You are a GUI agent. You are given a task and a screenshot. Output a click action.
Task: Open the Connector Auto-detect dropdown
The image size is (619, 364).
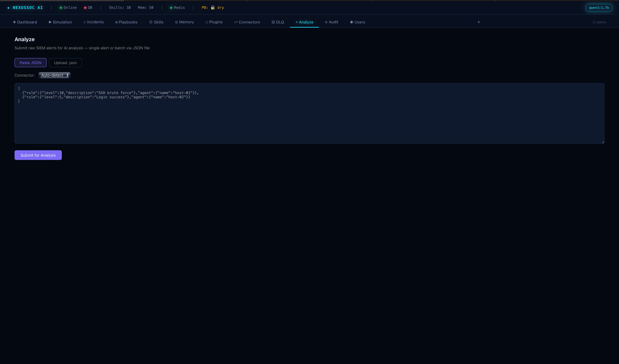coord(54,75)
